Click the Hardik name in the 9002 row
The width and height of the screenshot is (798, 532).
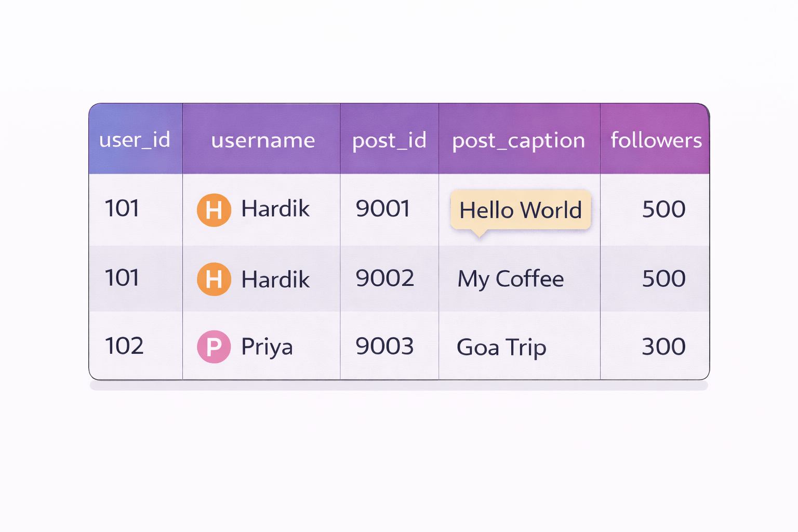pos(275,280)
